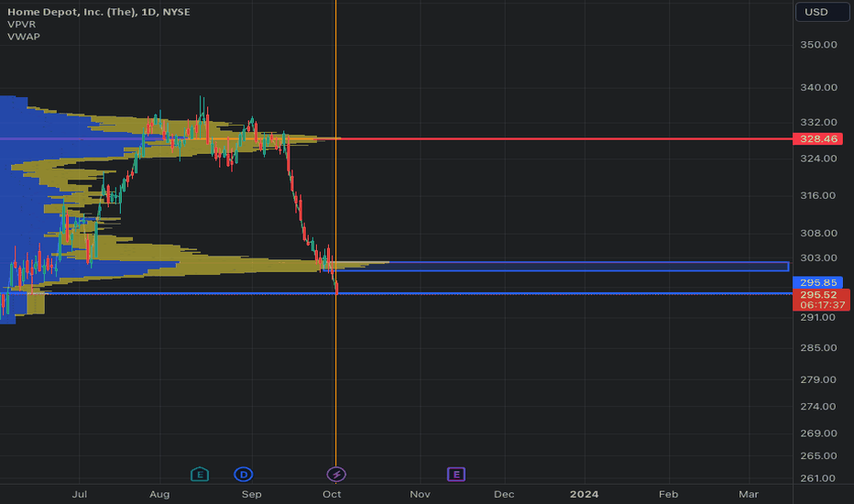This screenshot has height=504, width=854.
Task: Click the 269.00 price axis label
Action: [x=818, y=433]
